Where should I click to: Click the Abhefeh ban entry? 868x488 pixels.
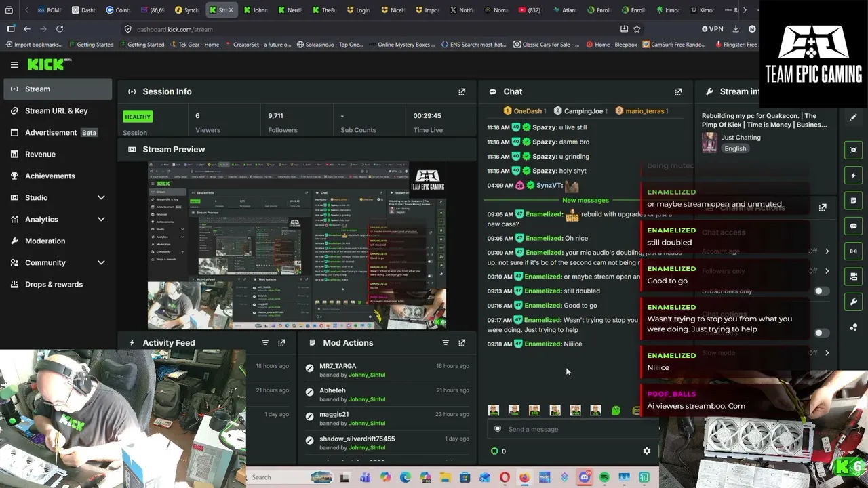(387, 394)
